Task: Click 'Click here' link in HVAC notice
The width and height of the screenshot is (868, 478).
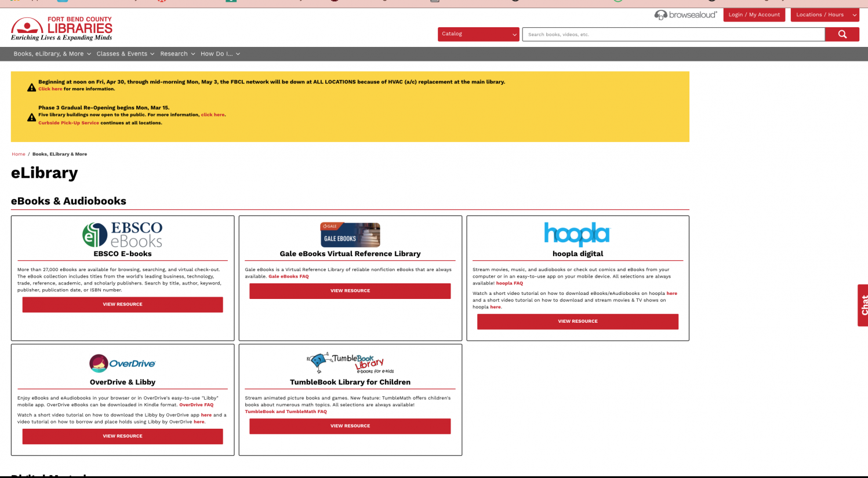Action: (x=50, y=89)
